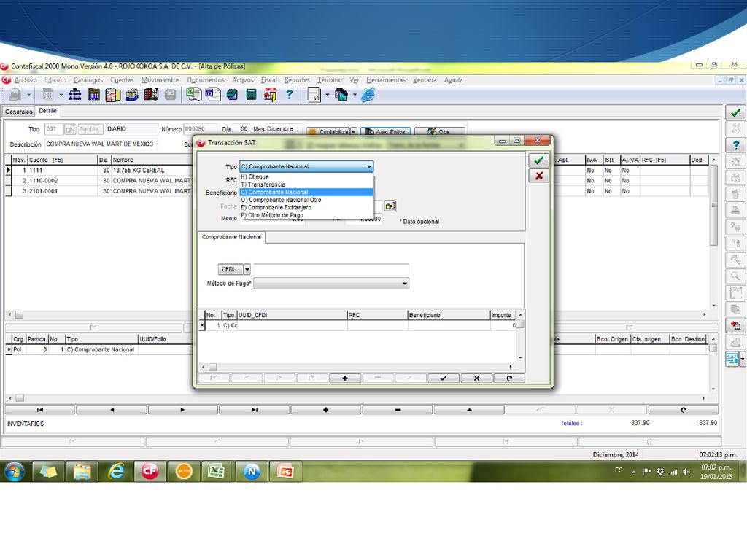Open the Catálogos menu
This screenshot has width=747, height=560.
tap(88, 80)
